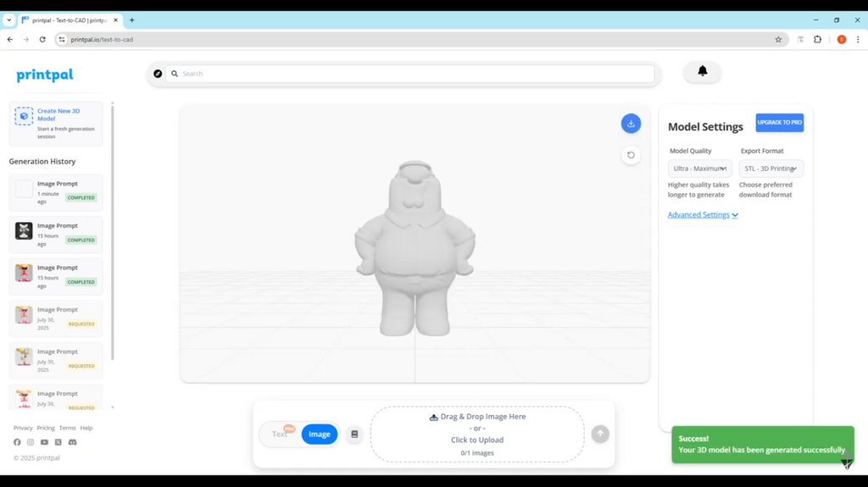Open printpal Instagram page
The height and width of the screenshot is (487, 868).
(31, 442)
